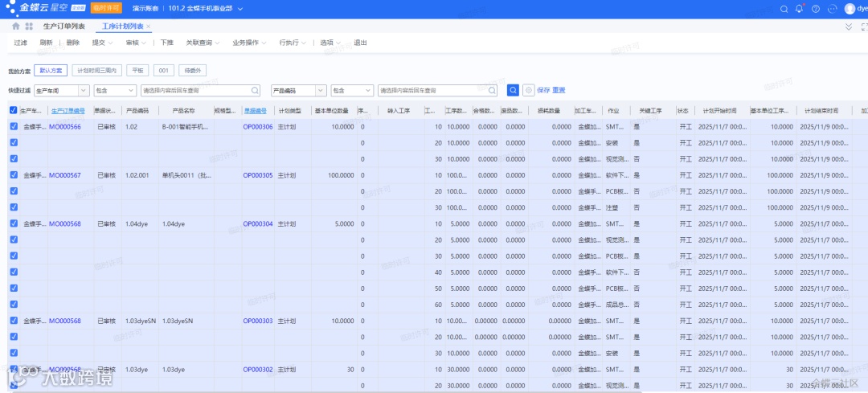Viewport: 868px width, 393px height.
Task: Run quick filter with blue search button
Action: point(513,90)
